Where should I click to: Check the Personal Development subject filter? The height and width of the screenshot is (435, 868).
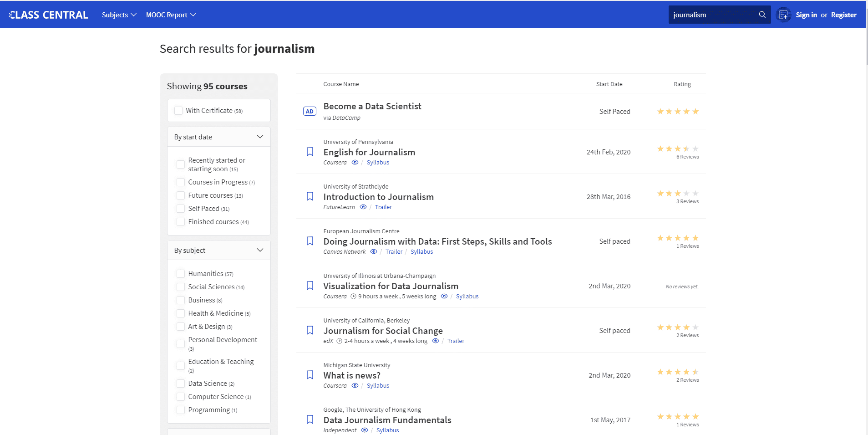point(181,344)
